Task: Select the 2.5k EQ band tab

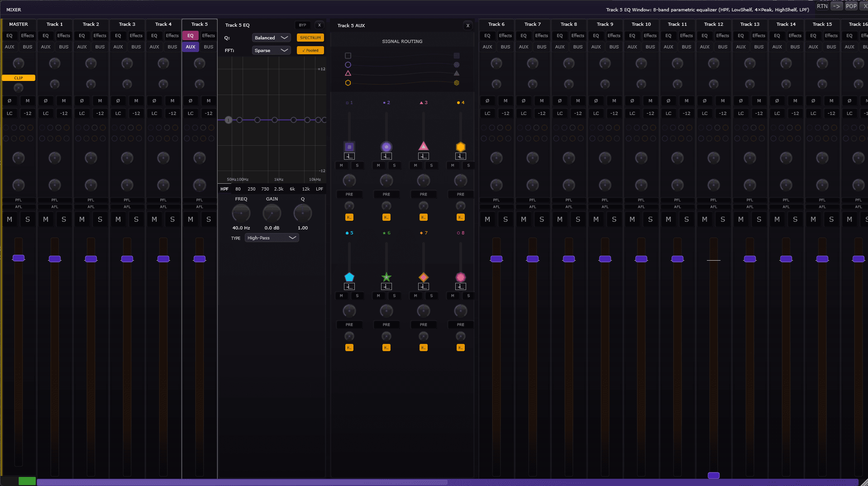Action: click(279, 189)
